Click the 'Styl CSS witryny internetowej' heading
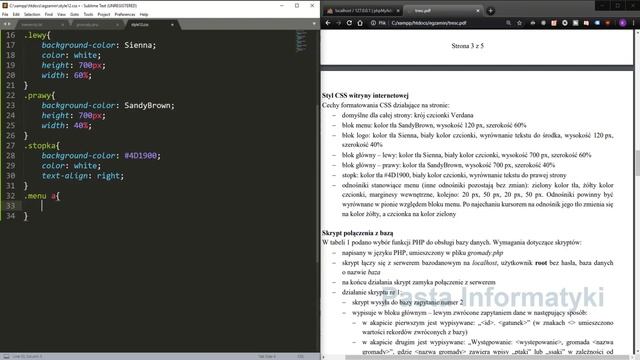Image resolution: width=640 pixels, height=360 pixels. [365, 96]
